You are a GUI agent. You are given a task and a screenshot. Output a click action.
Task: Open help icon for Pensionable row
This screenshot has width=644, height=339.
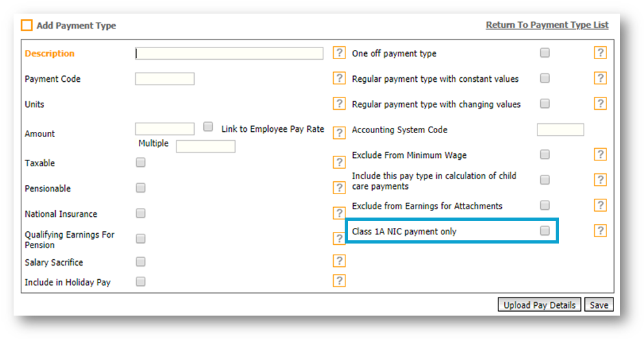339,188
